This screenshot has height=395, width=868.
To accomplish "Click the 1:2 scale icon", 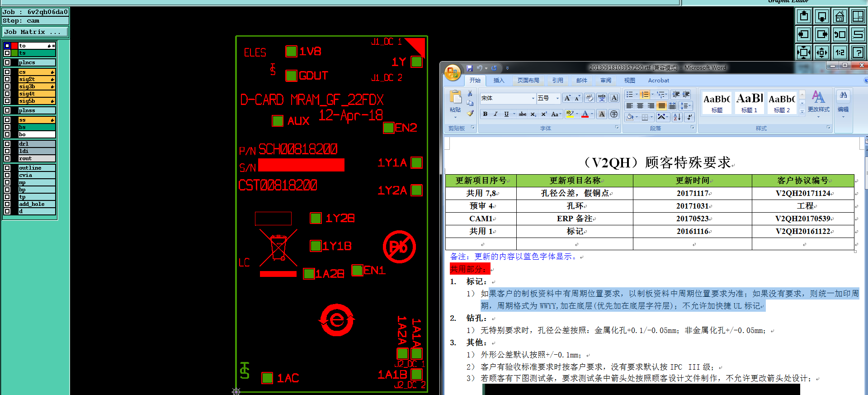I will click(840, 52).
